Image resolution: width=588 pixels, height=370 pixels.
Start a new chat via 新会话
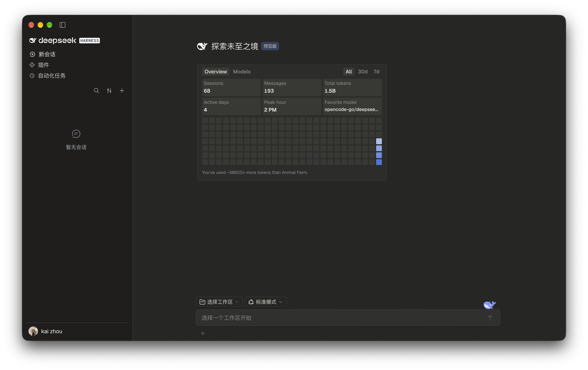(43, 54)
